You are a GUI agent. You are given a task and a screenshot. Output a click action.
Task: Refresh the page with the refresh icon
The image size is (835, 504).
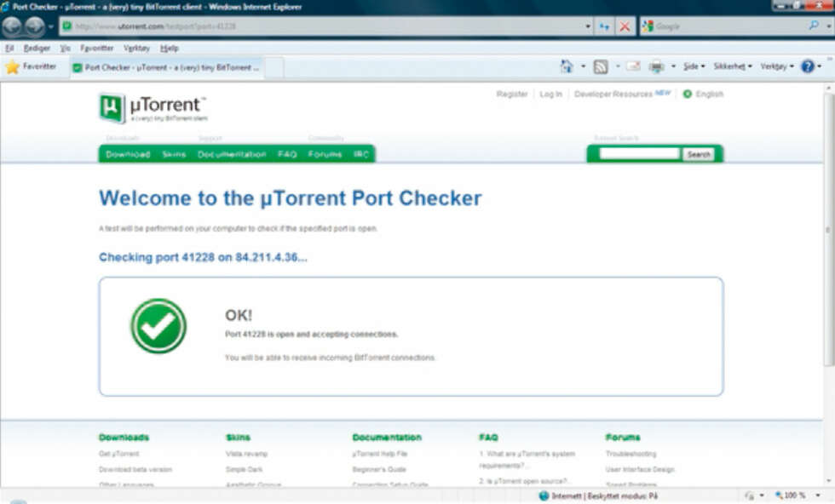[x=604, y=26]
